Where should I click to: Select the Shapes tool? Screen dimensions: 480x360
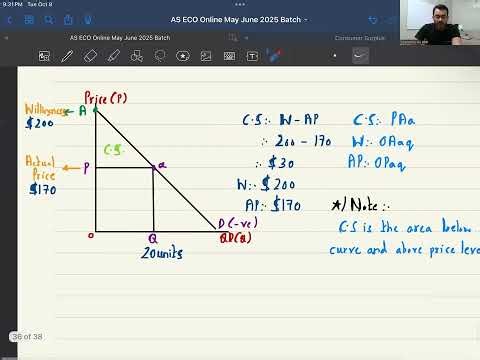coord(136,56)
